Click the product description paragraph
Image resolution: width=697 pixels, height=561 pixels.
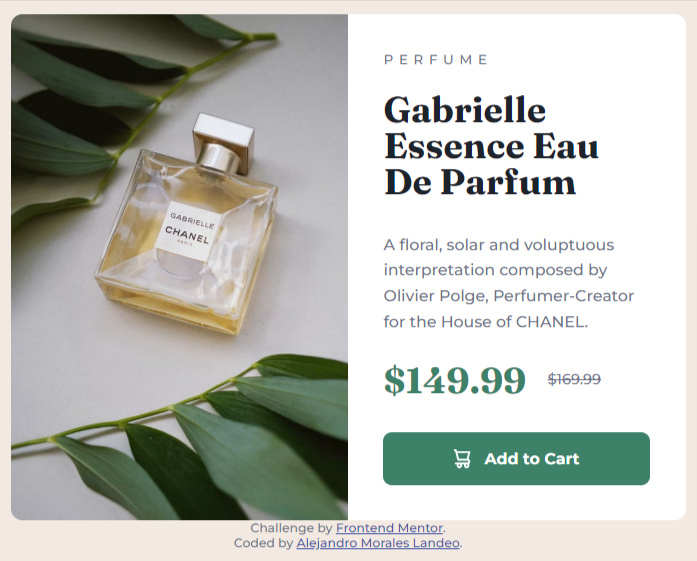tap(509, 283)
